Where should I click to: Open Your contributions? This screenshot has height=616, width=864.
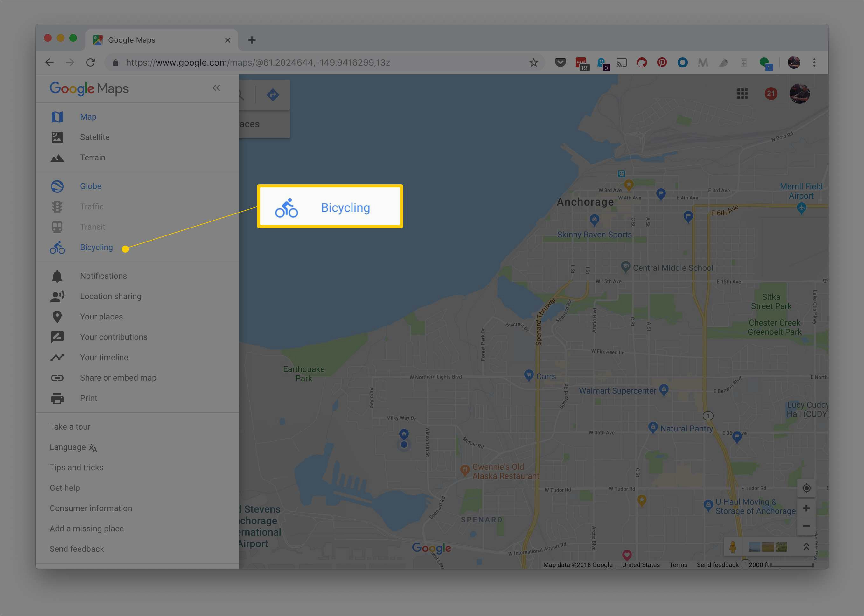tap(113, 337)
